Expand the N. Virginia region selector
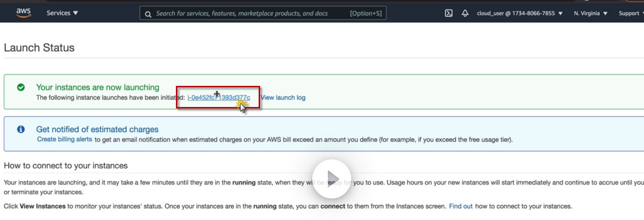The width and height of the screenshot is (644, 220). pyautogui.click(x=590, y=13)
